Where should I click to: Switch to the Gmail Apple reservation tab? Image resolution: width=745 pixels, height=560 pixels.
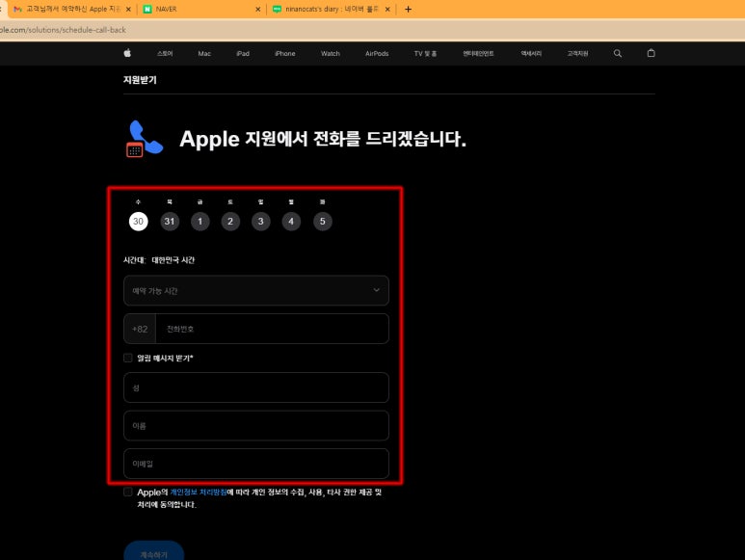tap(71, 9)
